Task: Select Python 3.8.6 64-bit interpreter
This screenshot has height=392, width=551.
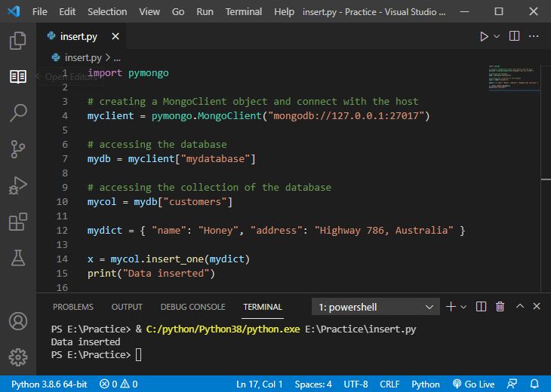Action: coord(49,384)
